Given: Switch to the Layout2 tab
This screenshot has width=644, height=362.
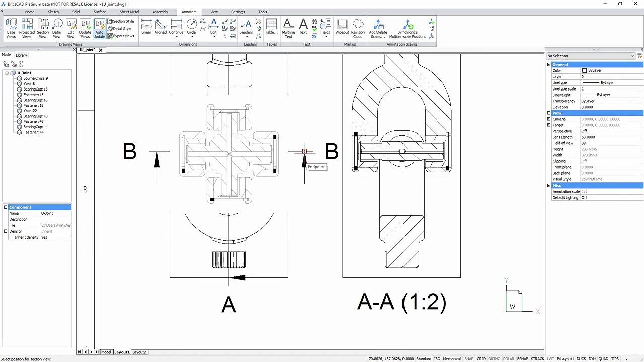Looking at the screenshot, I should pyautogui.click(x=139, y=352).
